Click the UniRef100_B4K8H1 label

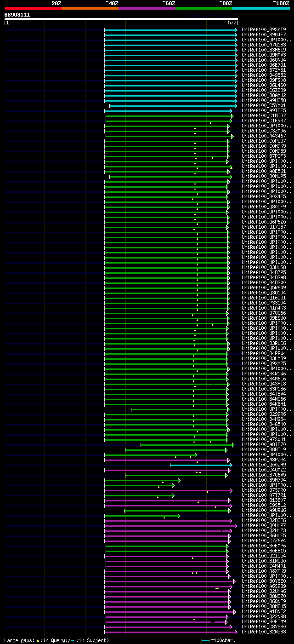pos(264,404)
